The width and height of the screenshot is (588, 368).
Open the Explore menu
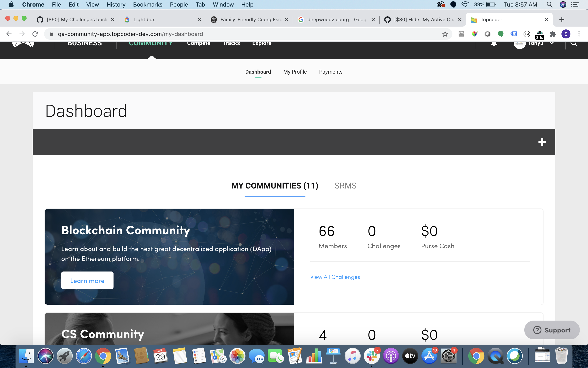pos(262,44)
